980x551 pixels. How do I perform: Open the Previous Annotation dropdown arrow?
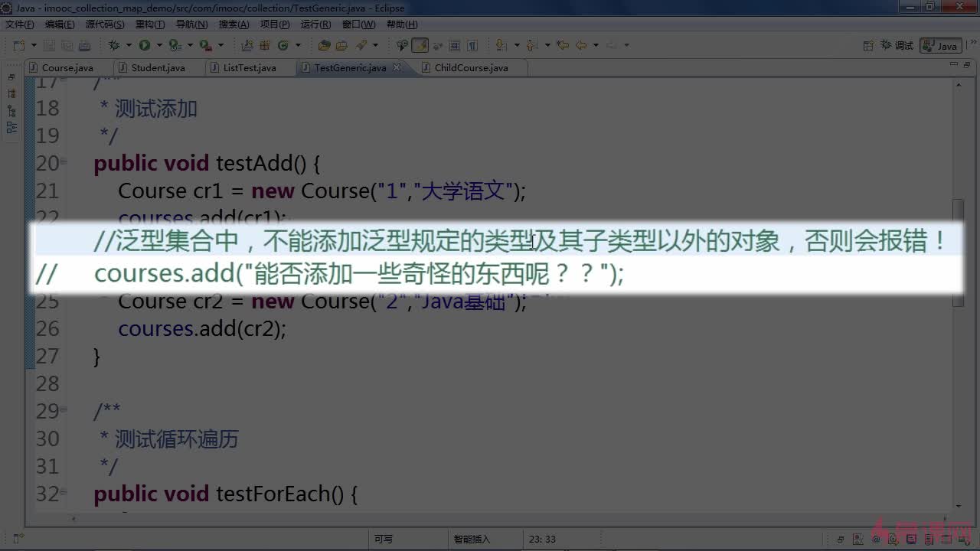click(x=547, y=45)
